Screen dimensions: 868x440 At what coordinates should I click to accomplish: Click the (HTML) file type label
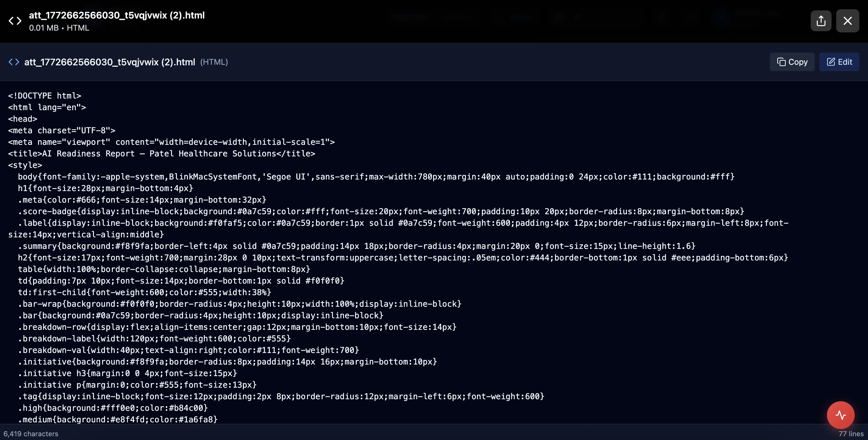214,62
